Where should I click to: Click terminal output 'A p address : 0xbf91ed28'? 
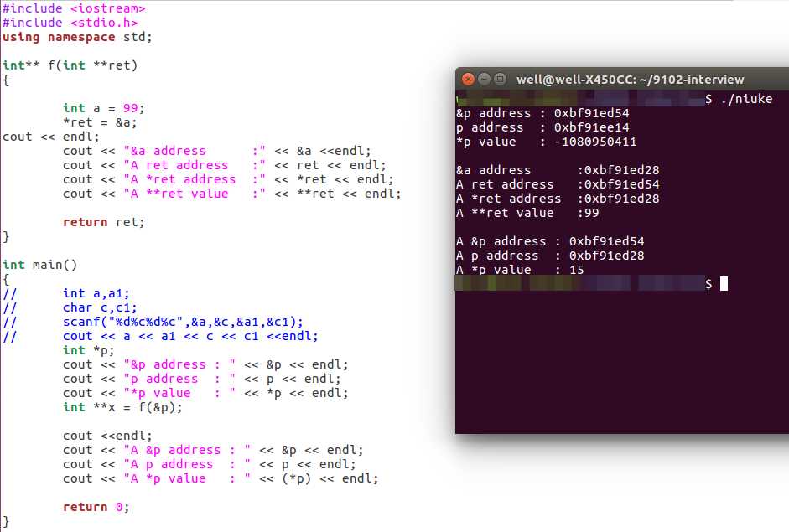tap(551, 256)
